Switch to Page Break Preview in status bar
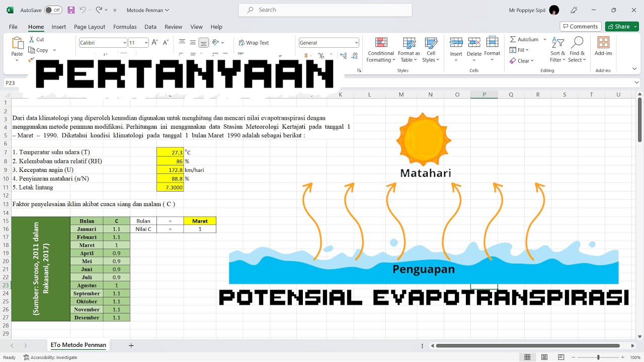Viewport: 644px width, 362px height. click(x=561, y=357)
